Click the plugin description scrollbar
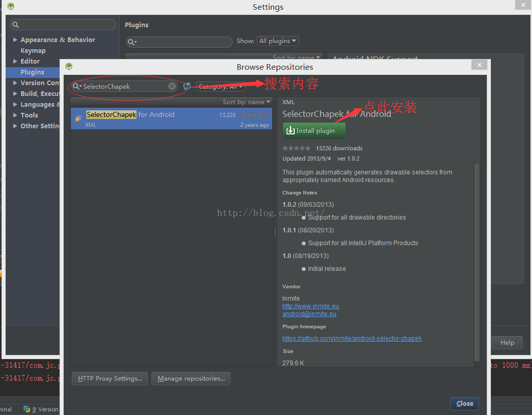The width and height of the screenshot is (532, 415). click(x=477, y=263)
